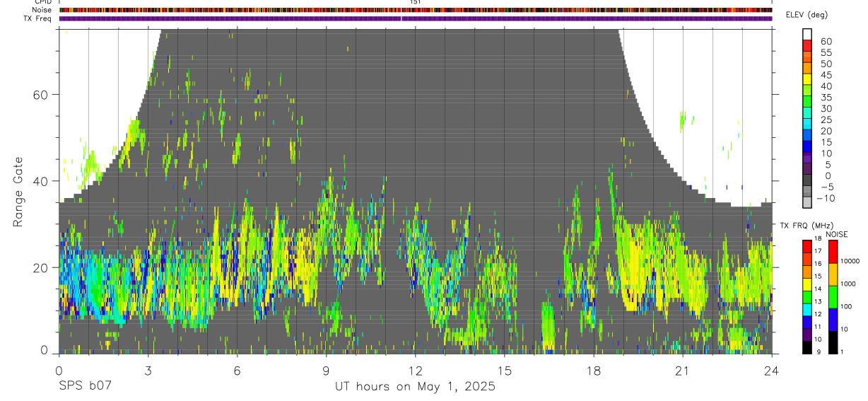
Task: Click the red 10000 noise legend block
Action: (x=833, y=252)
